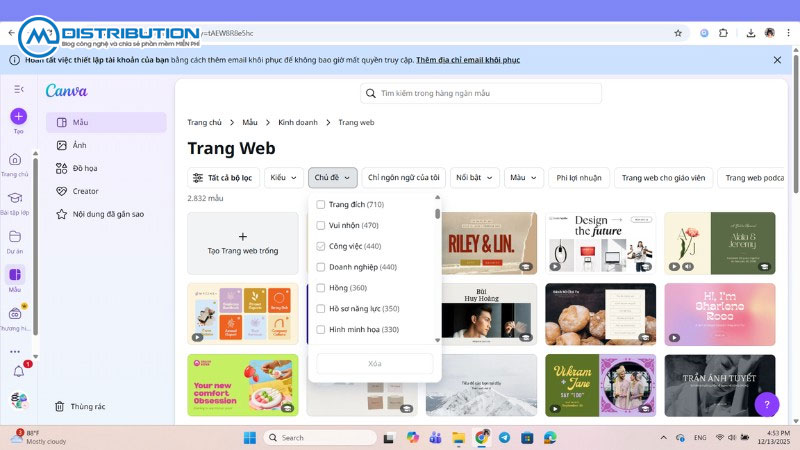Screen dimensions: 800x450
Task: Open the account avatar in left rail
Action: pos(19,401)
